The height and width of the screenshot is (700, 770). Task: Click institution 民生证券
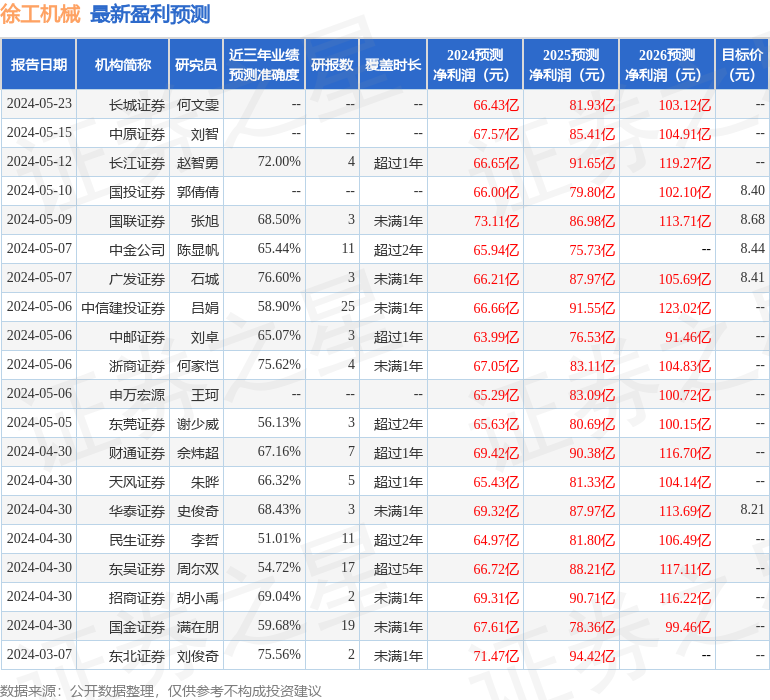point(137,540)
